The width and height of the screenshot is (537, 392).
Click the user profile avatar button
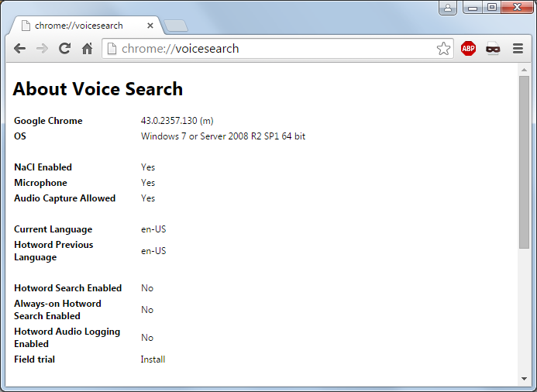[x=448, y=8]
